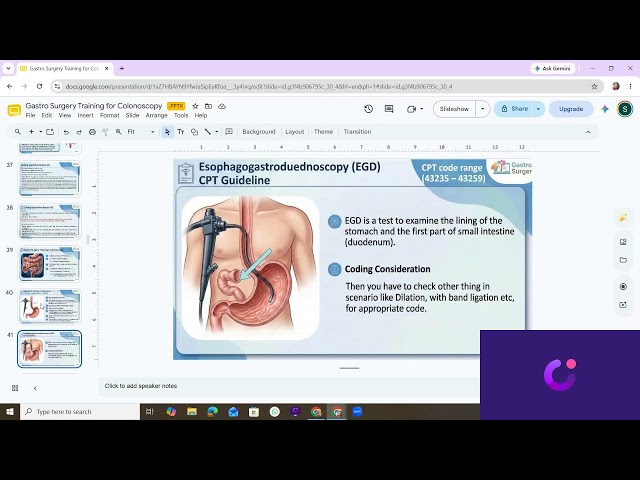Open the View menu
The height and width of the screenshot is (480, 640).
[x=65, y=116]
